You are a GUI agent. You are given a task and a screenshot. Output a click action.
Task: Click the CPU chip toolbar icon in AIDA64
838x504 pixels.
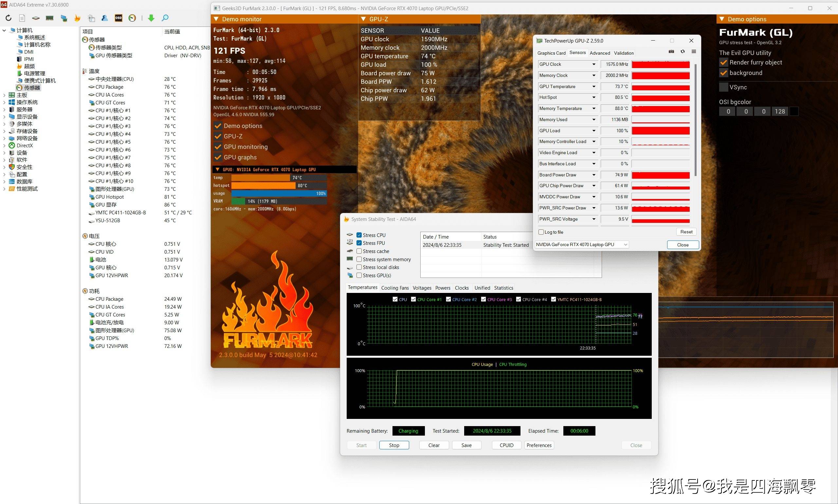(36, 18)
